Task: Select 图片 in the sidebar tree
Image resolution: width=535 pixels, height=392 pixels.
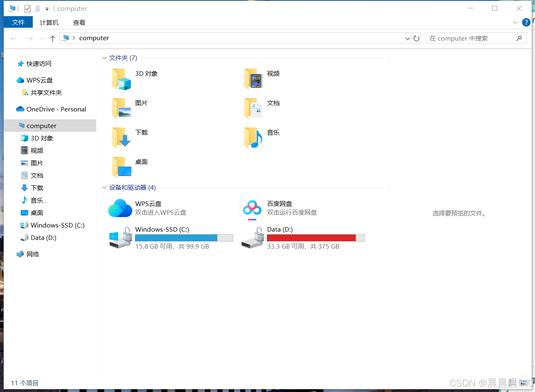Action: click(x=37, y=163)
